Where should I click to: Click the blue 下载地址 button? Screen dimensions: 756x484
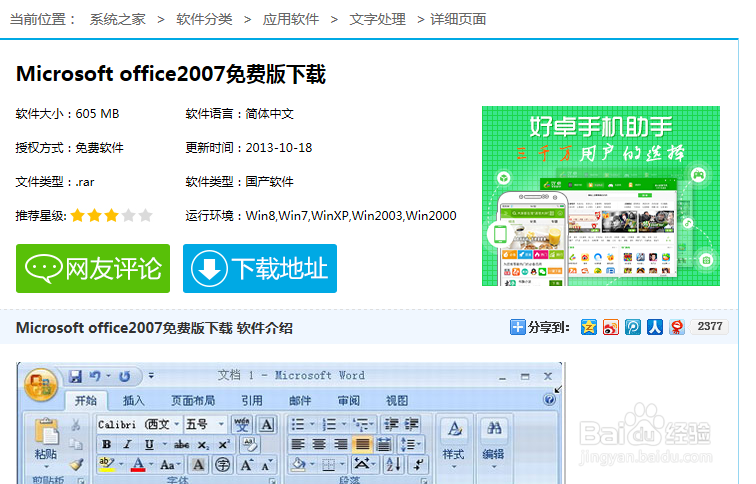coord(260,269)
